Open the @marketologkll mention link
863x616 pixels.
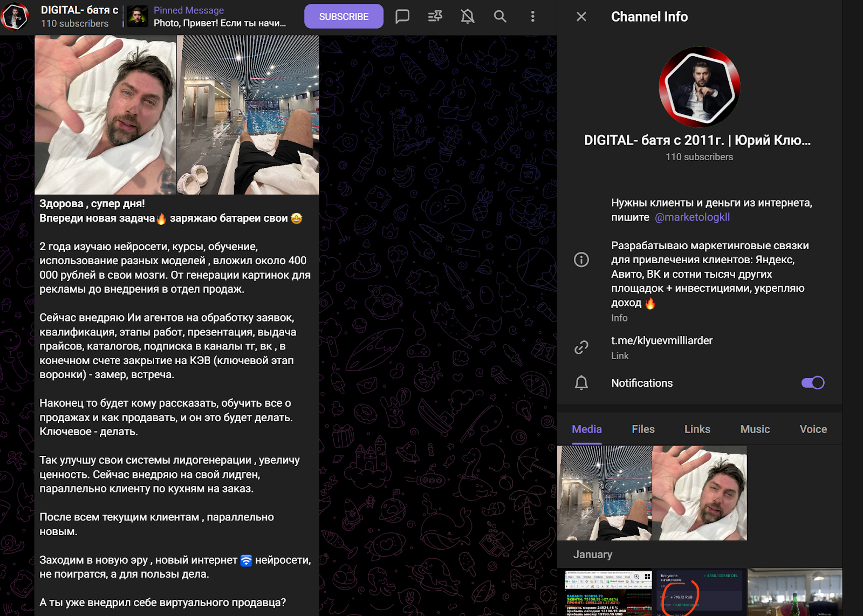[692, 217]
